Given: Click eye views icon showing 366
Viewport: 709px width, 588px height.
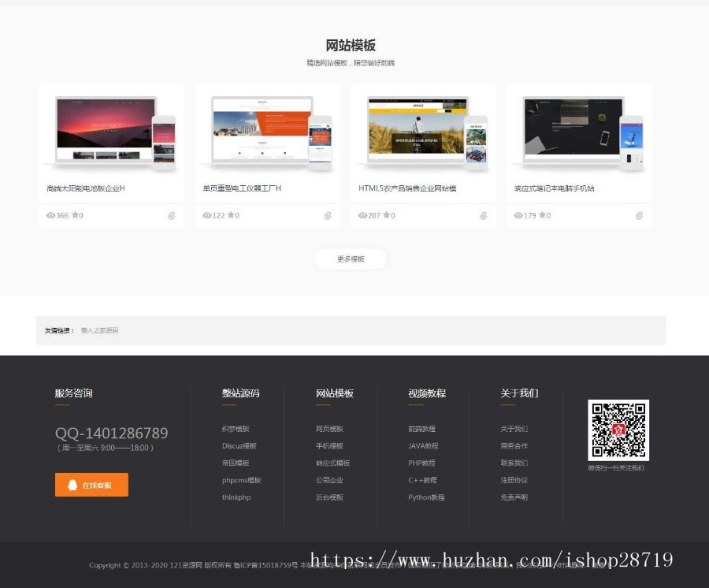Looking at the screenshot, I should pyautogui.click(x=50, y=215).
